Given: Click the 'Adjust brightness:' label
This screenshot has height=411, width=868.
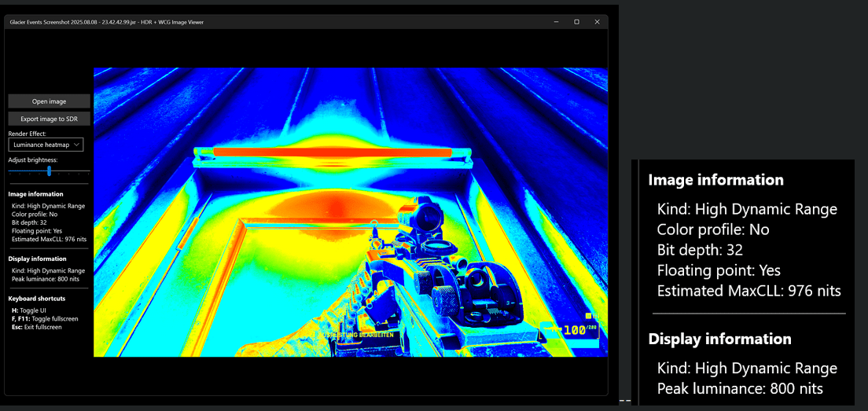Looking at the screenshot, I should (33, 160).
